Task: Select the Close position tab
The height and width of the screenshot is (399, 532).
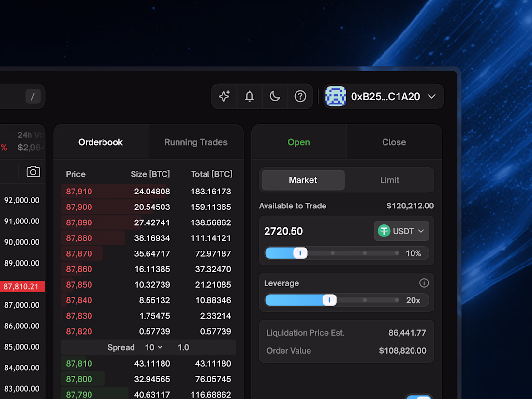Action: pos(394,142)
